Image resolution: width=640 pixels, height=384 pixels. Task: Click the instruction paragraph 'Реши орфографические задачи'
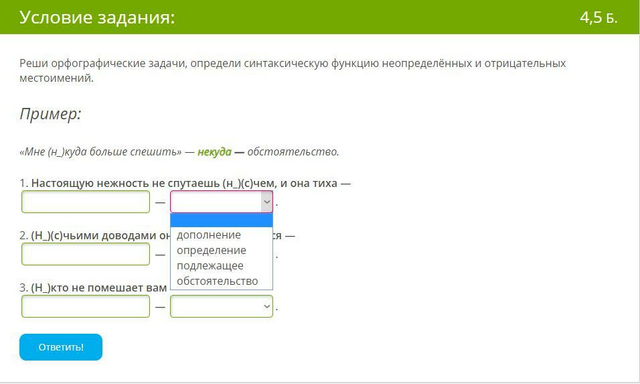pyautogui.click(x=292, y=71)
